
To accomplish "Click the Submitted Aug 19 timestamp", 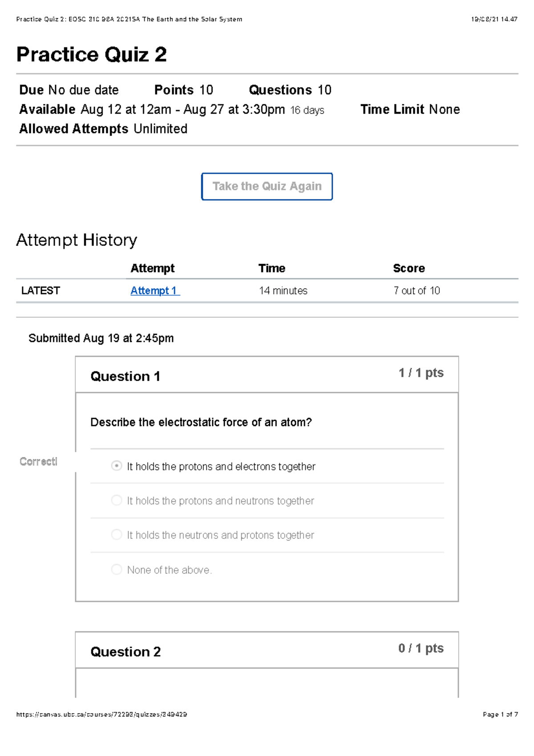I will (101, 338).
